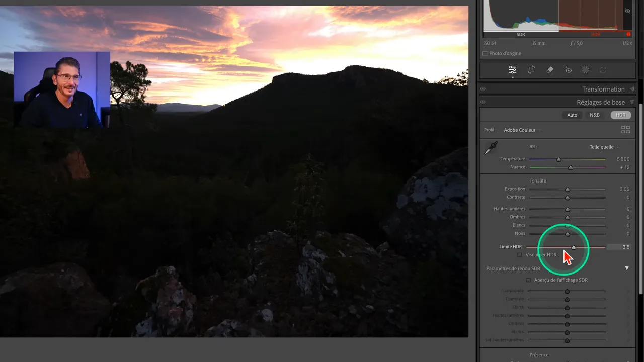Screen dimensions: 644x362
Task: Click the Limite HDR slider handle
Action: coord(574,247)
